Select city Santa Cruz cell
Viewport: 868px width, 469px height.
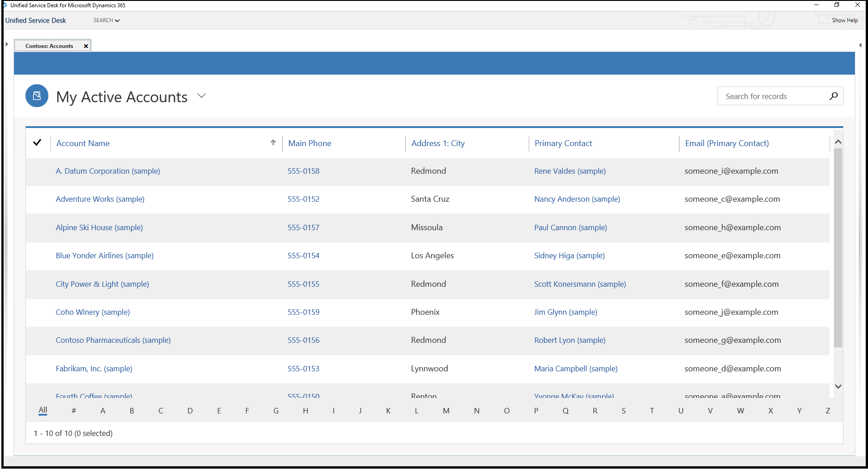point(430,199)
